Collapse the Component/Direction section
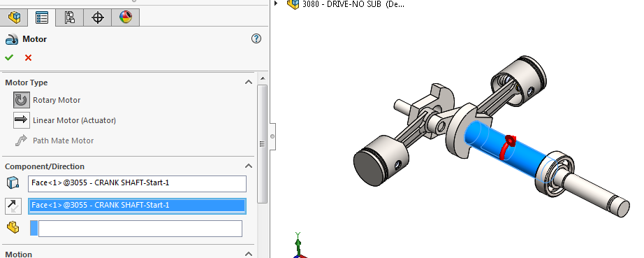Screen dimensions: 644x258 [249, 166]
